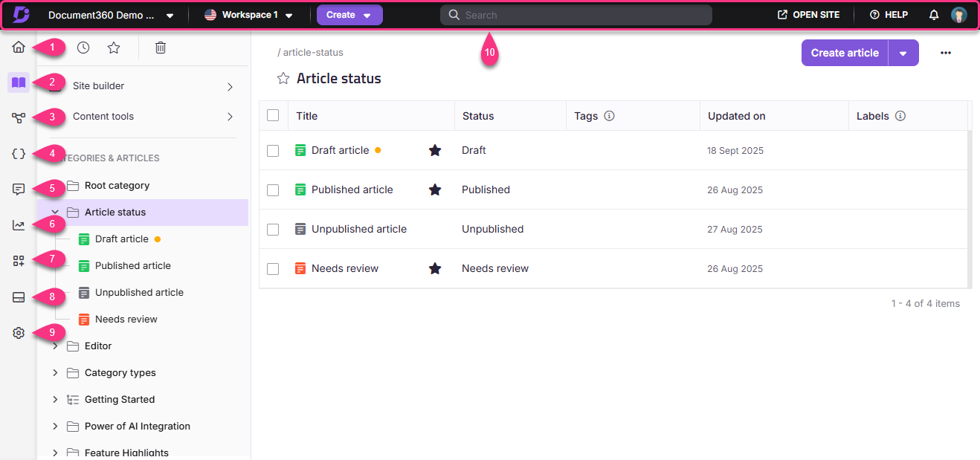Image resolution: width=980 pixels, height=460 pixels.
Task: Open the Knowledge base widget icon
Action: (x=18, y=259)
